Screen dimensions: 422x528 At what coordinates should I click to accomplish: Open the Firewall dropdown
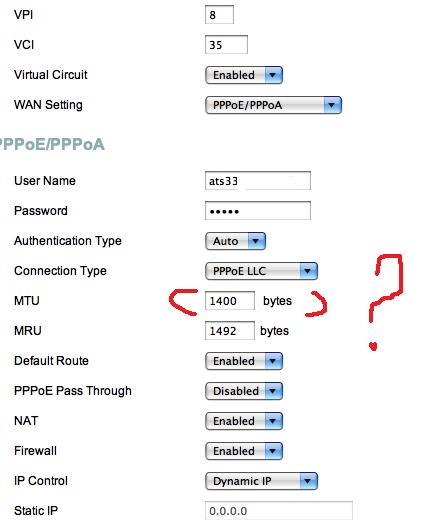point(244,451)
